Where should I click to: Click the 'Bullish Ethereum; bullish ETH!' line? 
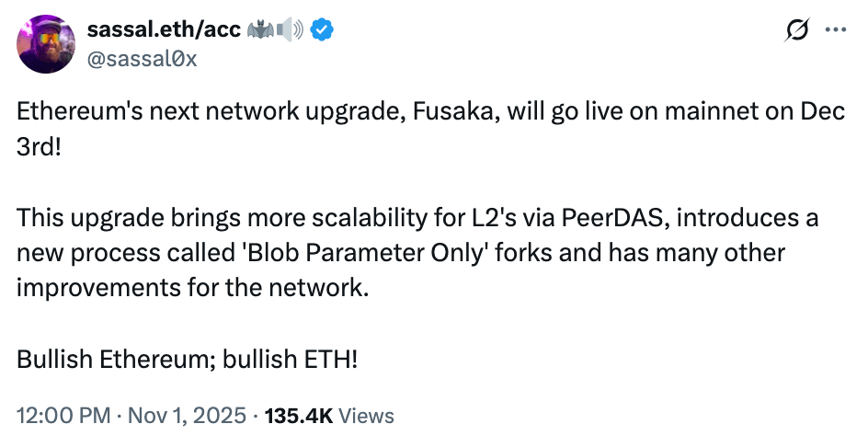[187, 356]
